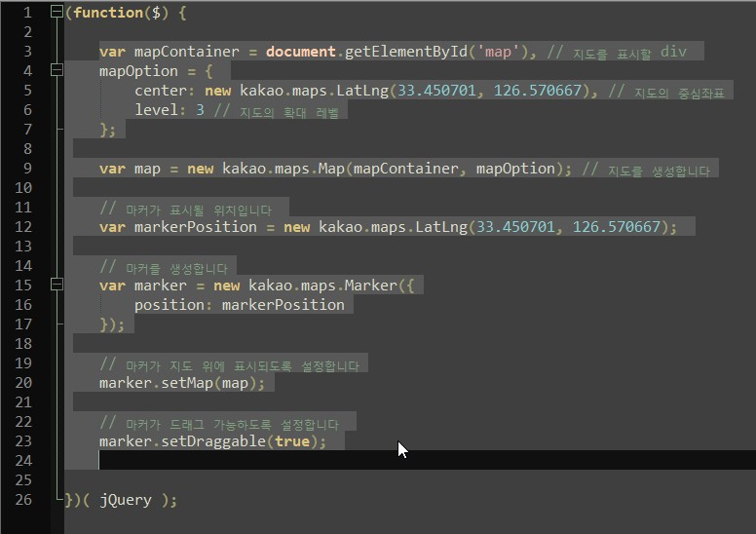Click comment on line 19 about setMap
This screenshot has height=534, width=756.
pos(229,365)
